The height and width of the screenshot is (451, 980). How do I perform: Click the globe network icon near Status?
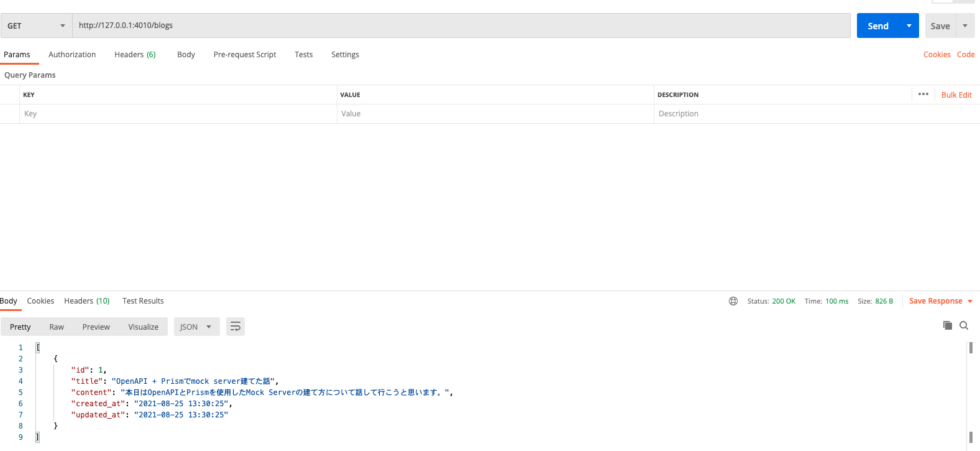click(x=733, y=301)
